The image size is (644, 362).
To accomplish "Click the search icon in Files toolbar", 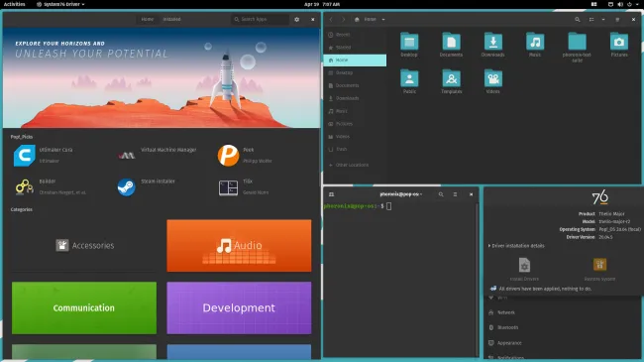I will click(x=578, y=19).
